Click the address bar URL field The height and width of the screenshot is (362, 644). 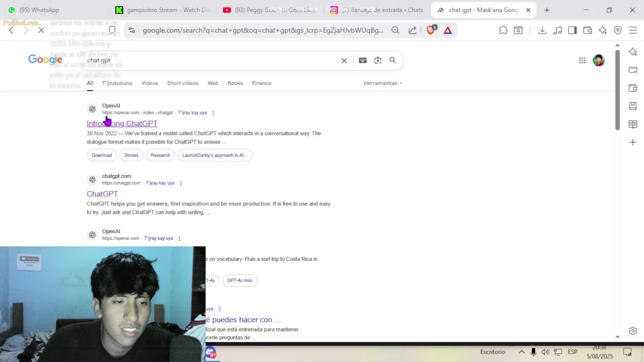point(263,30)
